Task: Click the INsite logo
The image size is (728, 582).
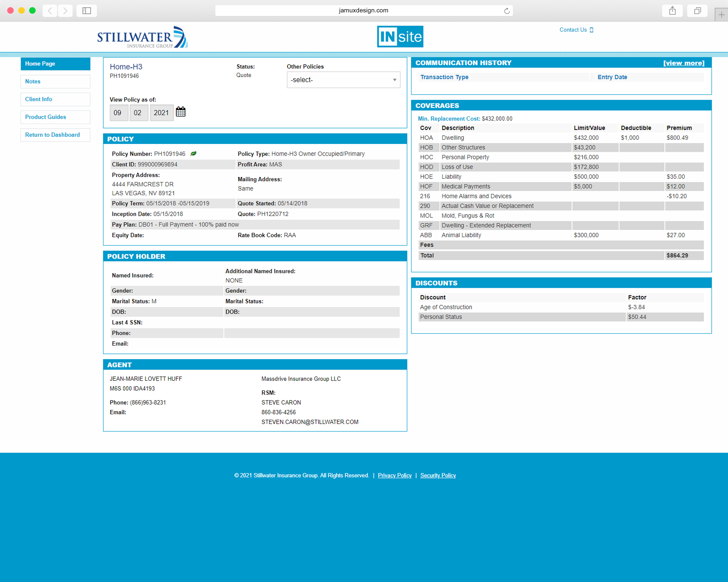Action: point(400,37)
